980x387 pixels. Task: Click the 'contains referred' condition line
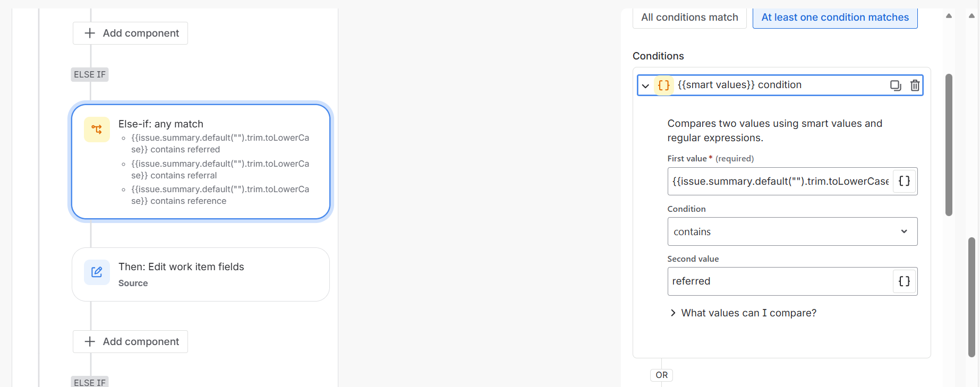click(220, 143)
